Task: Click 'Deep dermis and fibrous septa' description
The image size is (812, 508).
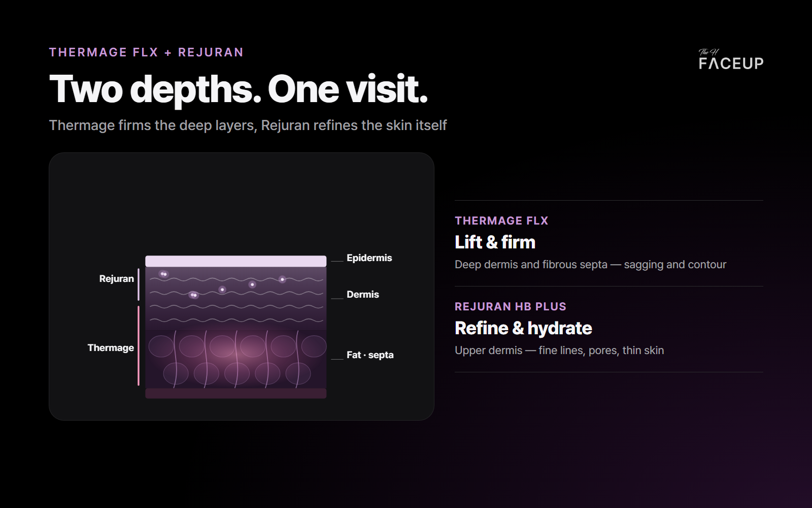Action: coord(590,265)
